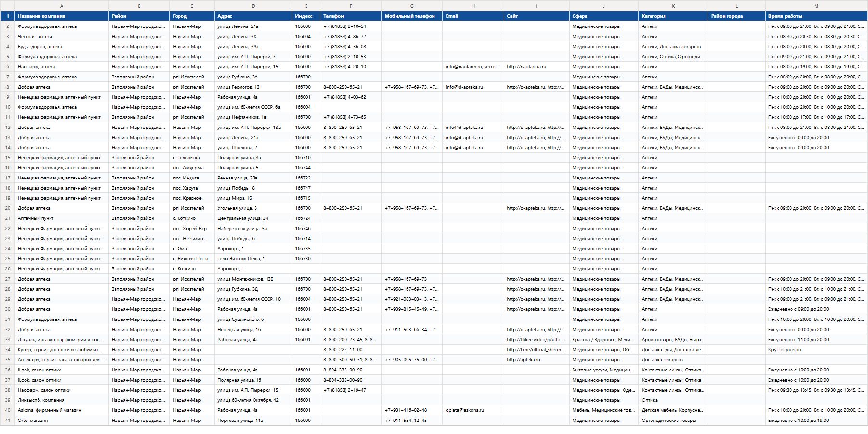Select the city cell 'пос. Индига'
The image size is (868, 434).
[x=192, y=178]
